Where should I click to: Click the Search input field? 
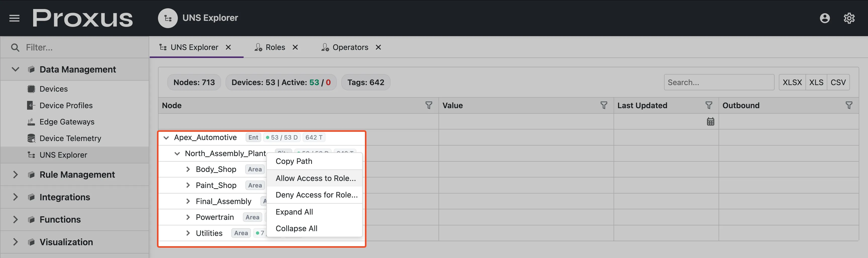click(719, 83)
